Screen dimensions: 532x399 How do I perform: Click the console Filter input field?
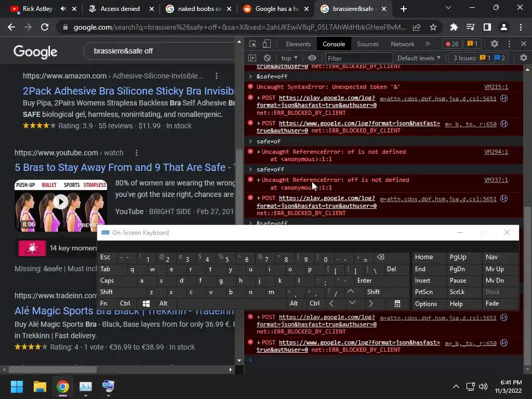[x=359, y=58]
